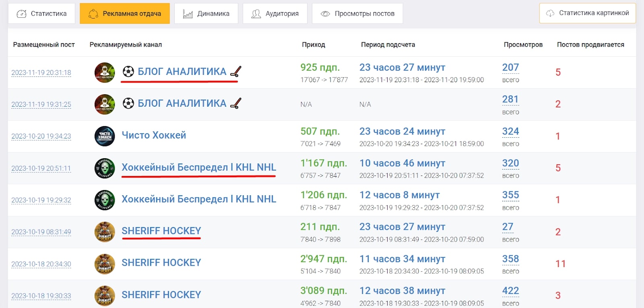The height and width of the screenshot is (308, 644).
Task: Open БЛОГ АНАЛИТИКА channel with N/A приход
Action: click(x=182, y=103)
